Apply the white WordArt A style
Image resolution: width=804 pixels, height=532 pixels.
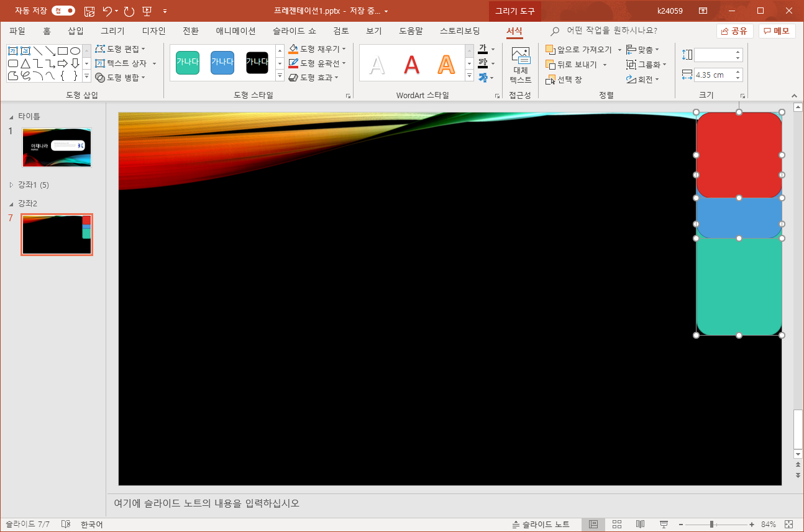pyautogui.click(x=377, y=64)
